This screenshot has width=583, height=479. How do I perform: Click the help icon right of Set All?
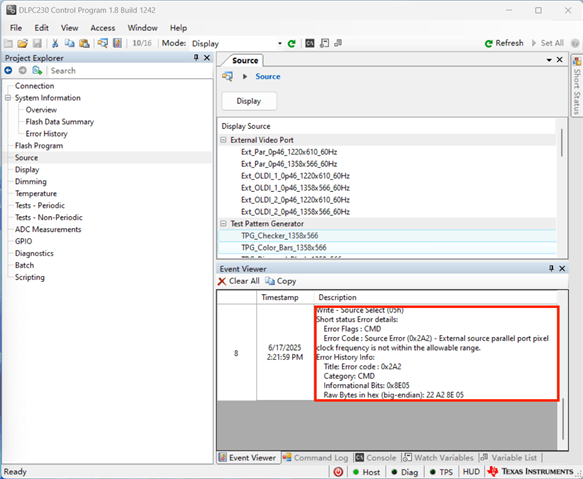coord(575,44)
